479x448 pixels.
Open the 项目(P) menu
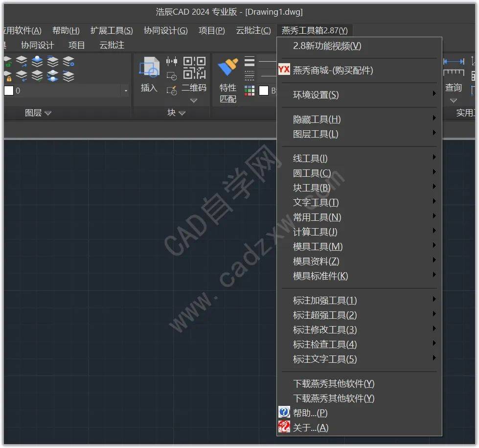(212, 30)
